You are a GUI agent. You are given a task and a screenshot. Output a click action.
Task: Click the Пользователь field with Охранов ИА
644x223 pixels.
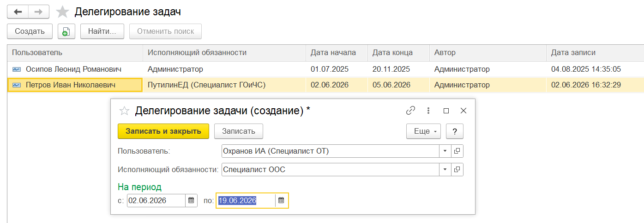330,151
